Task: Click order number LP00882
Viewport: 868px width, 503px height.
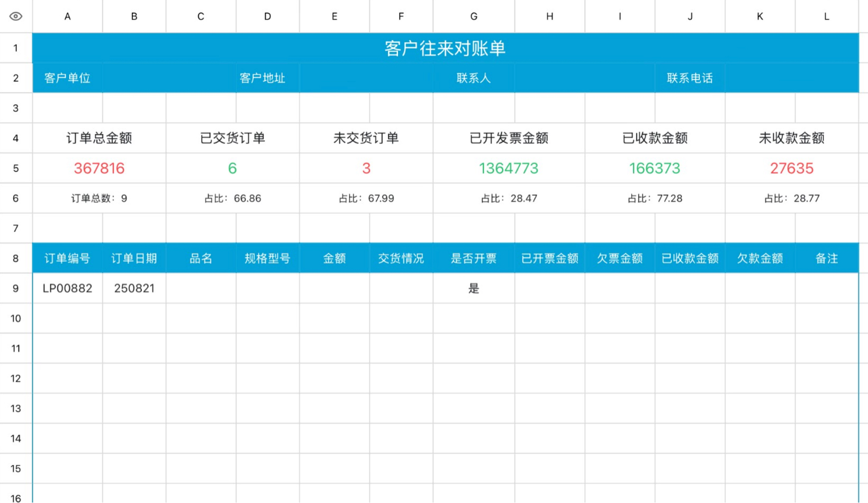Action: point(67,289)
